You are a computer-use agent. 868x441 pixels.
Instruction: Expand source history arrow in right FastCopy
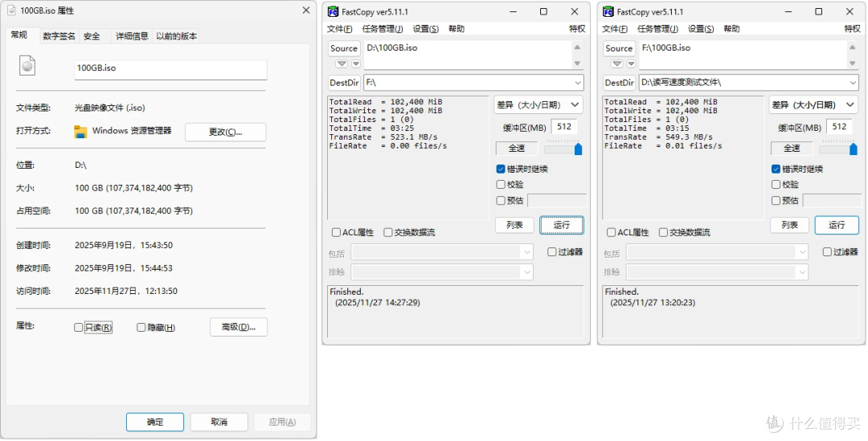tap(616, 64)
